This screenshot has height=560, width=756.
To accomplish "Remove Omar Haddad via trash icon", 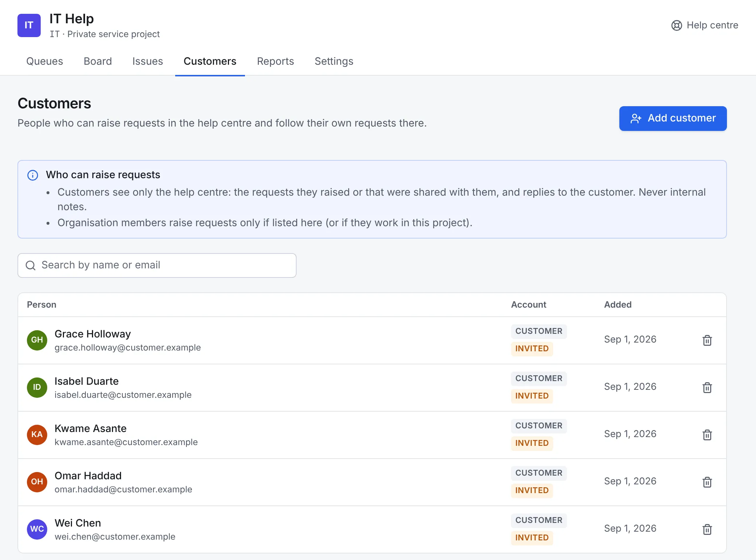I will 707,482.
